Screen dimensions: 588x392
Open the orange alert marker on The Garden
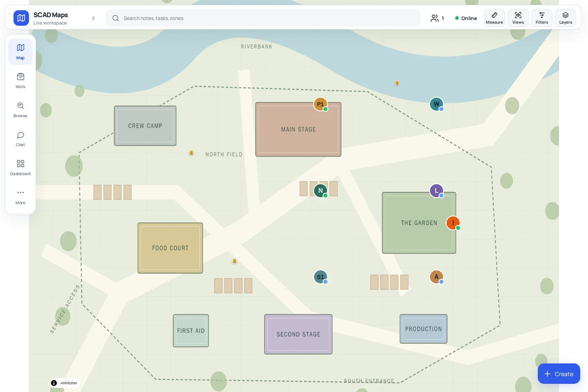coord(453,223)
